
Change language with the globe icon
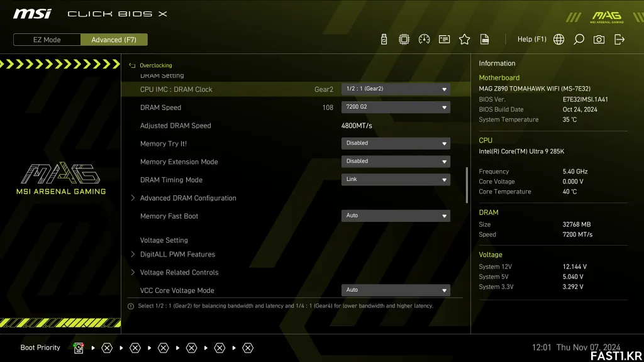[558, 40]
